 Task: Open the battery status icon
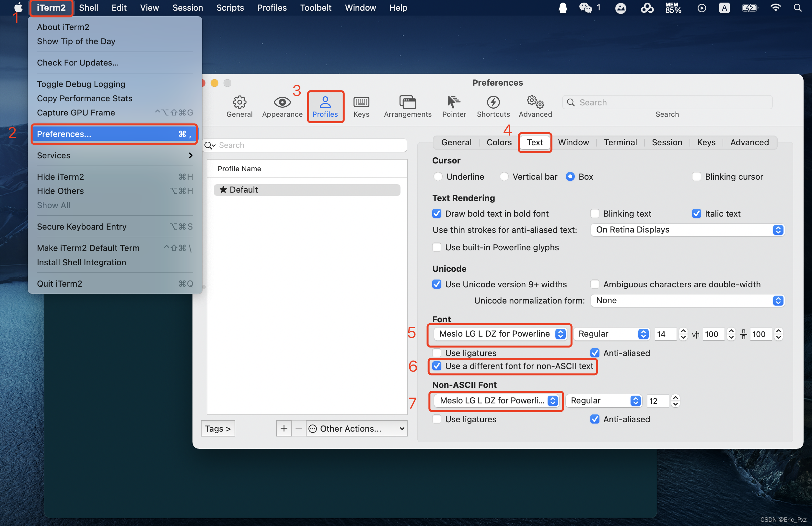[749, 7]
